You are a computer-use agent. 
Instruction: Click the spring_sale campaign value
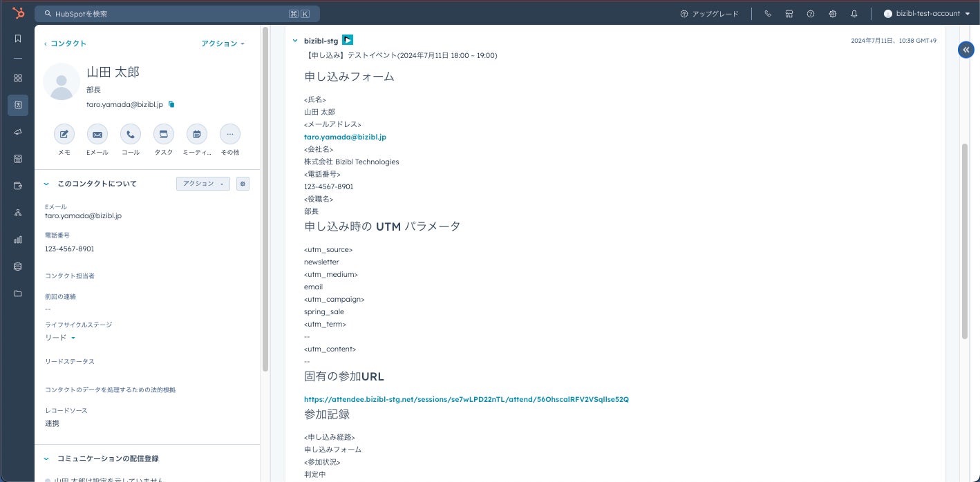pyautogui.click(x=323, y=311)
